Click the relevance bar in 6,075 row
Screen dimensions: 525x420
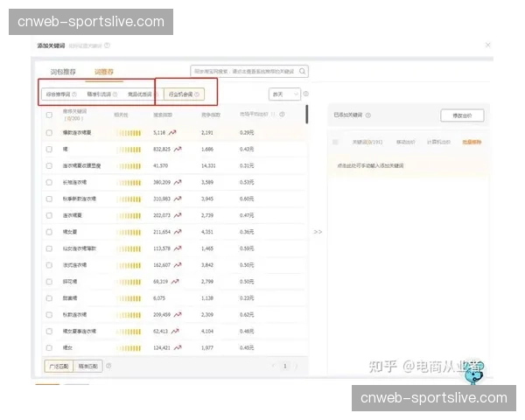point(129,297)
